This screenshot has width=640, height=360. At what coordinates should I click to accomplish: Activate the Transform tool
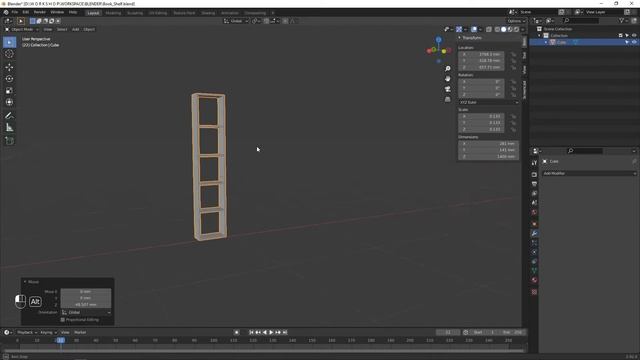[9, 102]
